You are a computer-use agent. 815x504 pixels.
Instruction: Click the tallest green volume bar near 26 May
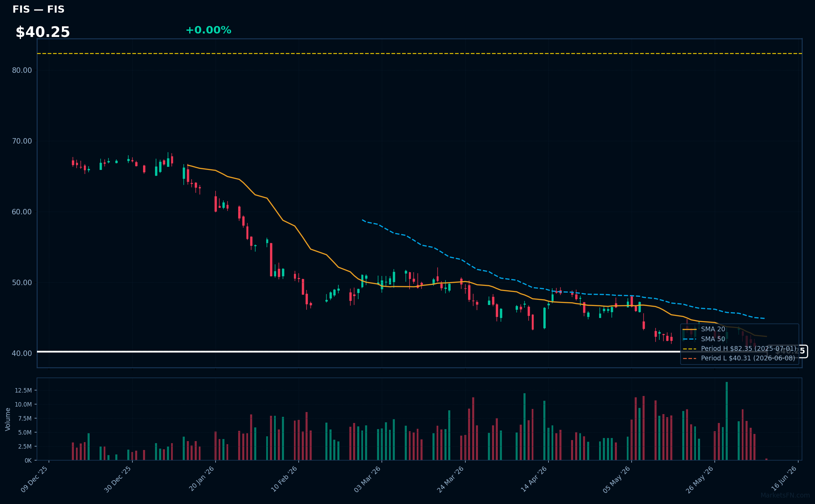[x=727, y=421]
